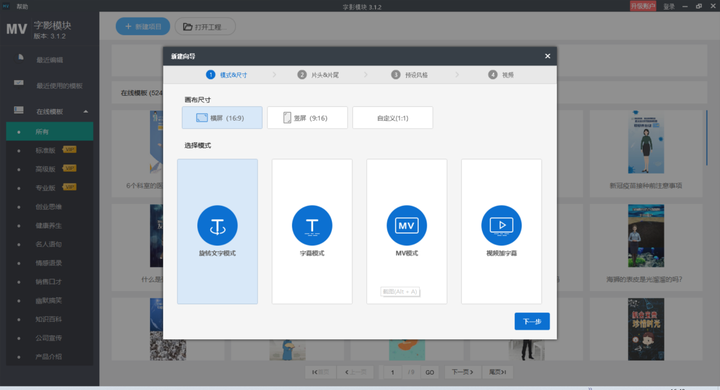Click the recent edits sidebar icon
This screenshot has height=390, width=720.
[20, 57]
